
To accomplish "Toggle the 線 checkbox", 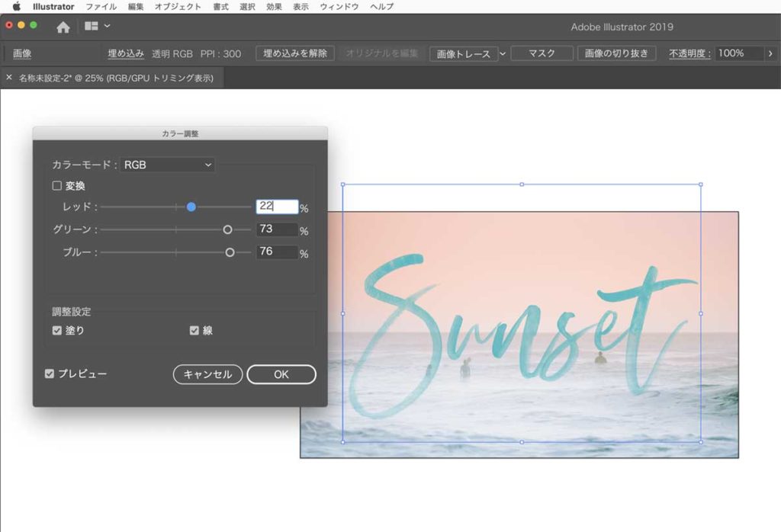I will pos(194,331).
